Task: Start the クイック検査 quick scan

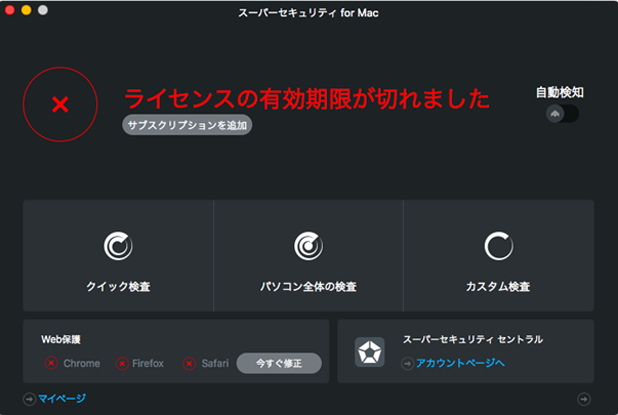Action: [118, 255]
